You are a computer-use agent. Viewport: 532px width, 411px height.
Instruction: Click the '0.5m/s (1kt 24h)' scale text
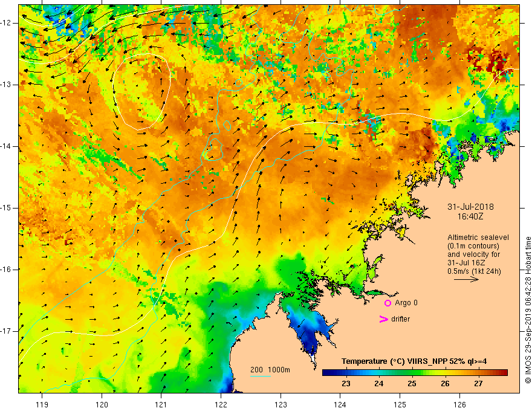474,271
